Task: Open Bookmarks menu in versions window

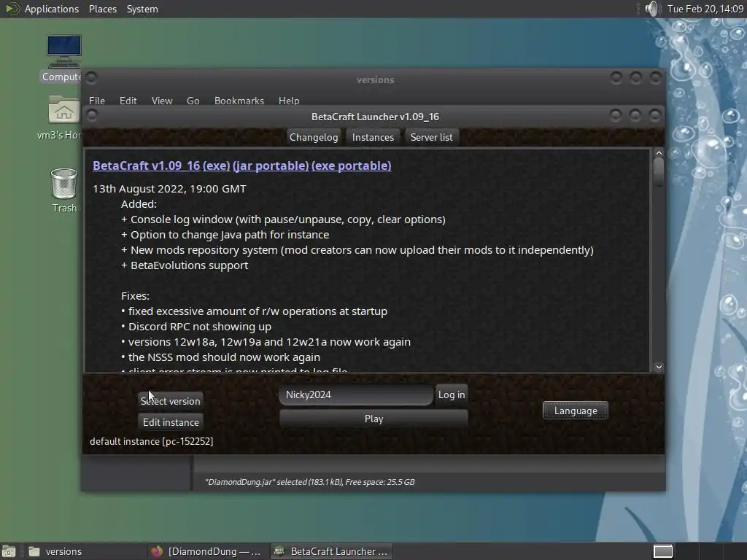Action: coord(239,101)
